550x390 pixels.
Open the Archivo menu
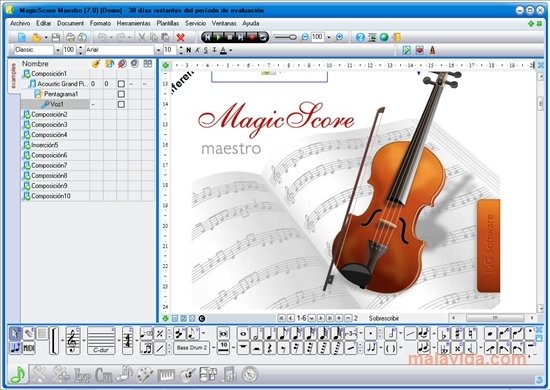coord(20,23)
